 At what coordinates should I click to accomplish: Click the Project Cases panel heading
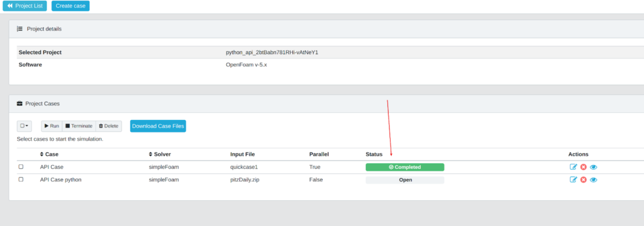[x=43, y=104]
